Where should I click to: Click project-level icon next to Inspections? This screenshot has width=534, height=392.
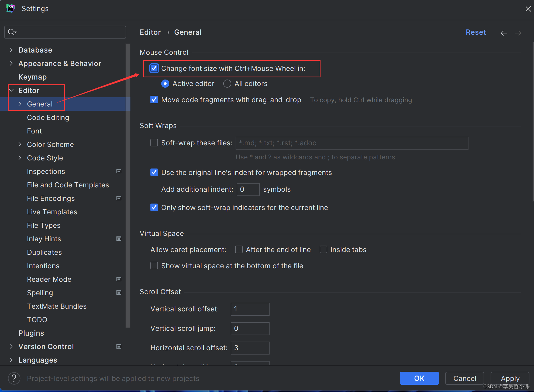119,171
